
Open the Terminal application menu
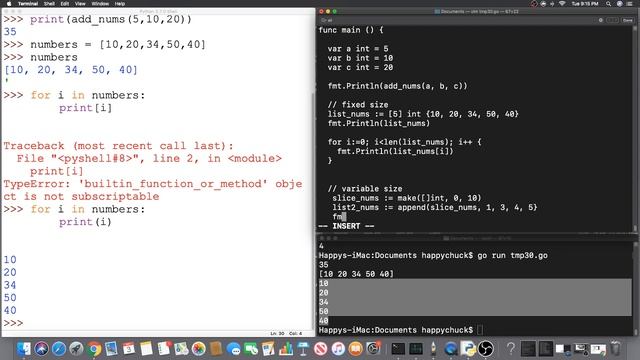click(28, 4)
